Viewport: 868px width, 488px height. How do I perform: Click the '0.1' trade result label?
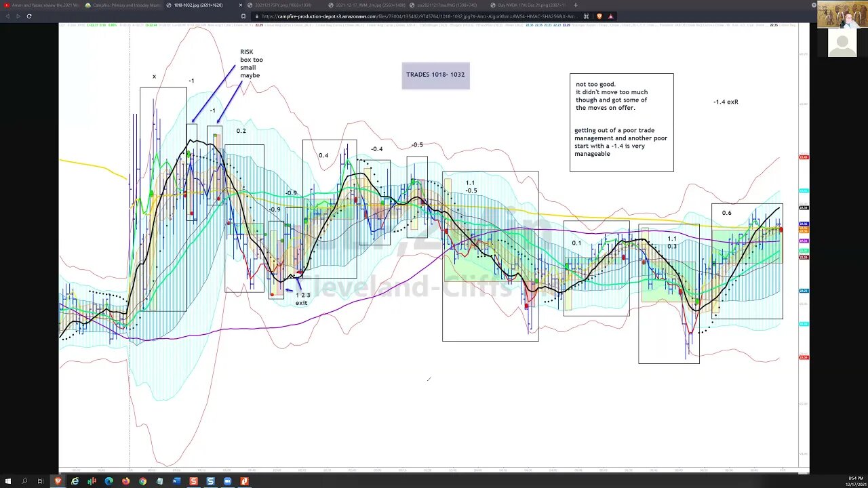(x=576, y=243)
